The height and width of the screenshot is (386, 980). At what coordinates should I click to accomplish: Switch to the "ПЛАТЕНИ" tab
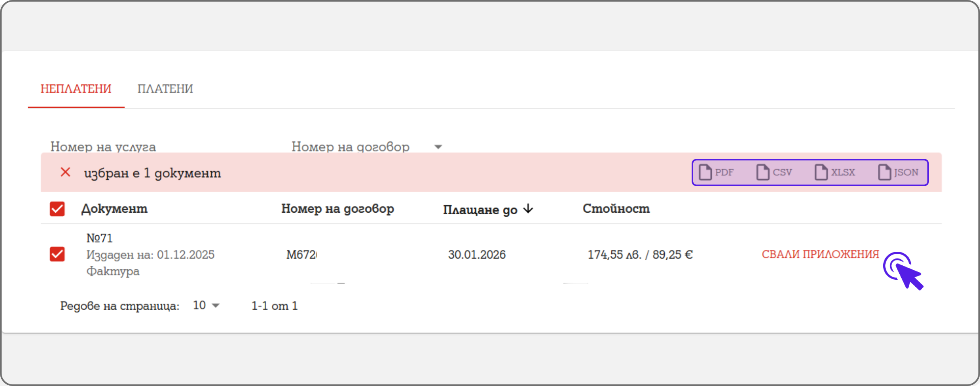[165, 89]
